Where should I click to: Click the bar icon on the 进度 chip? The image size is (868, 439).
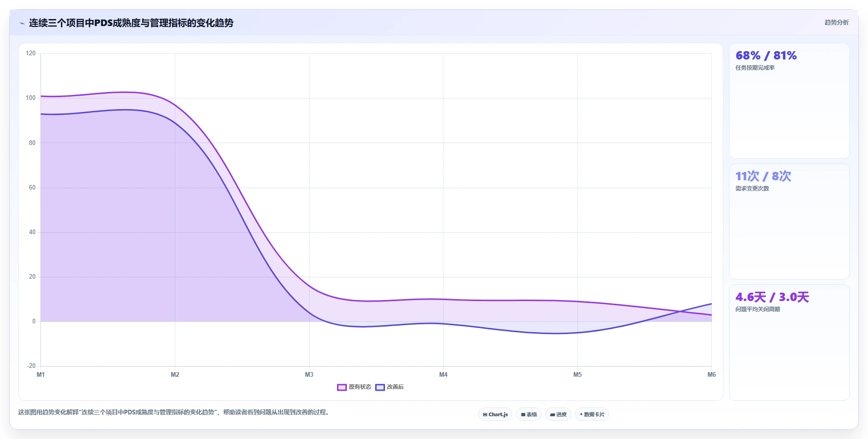coord(552,414)
